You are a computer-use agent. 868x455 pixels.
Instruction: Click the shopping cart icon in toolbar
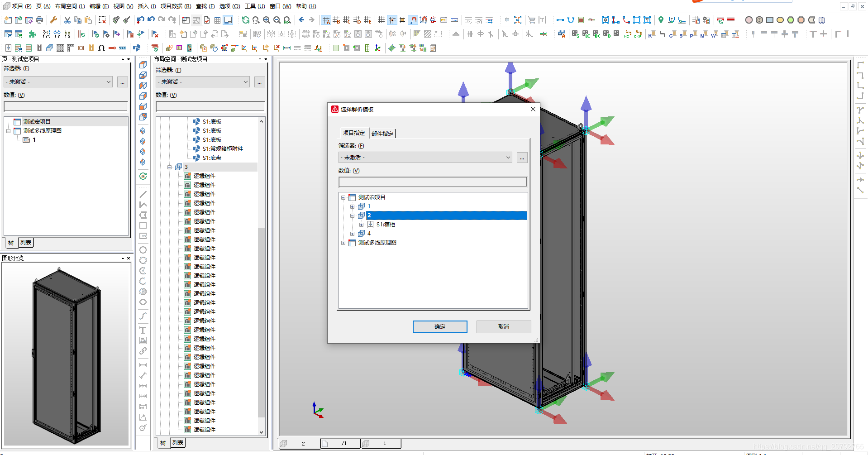[532, 20]
